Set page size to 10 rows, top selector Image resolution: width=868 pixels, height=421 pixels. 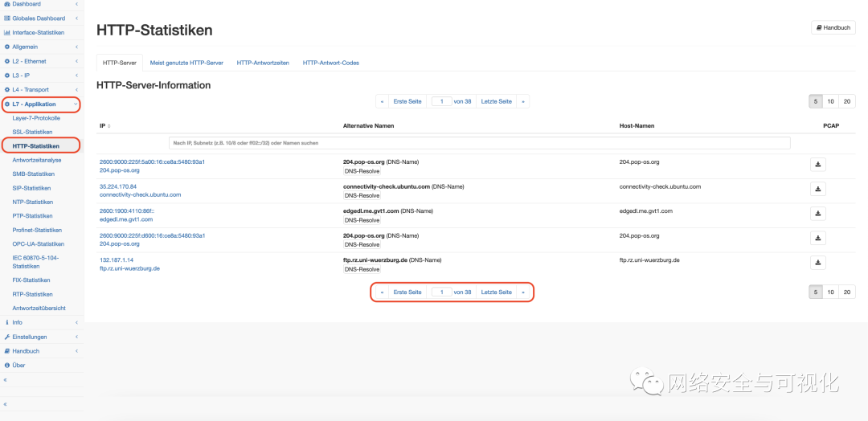click(x=831, y=101)
